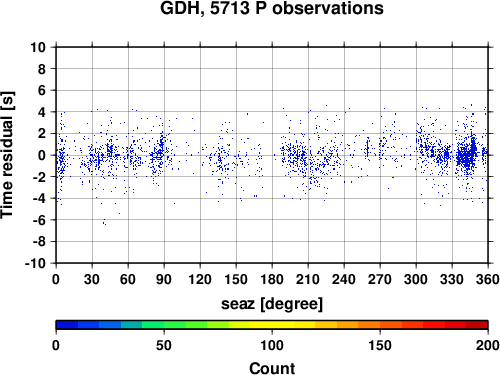Click the 10 tick label on y-axis
Image resolution: width=500 pixels, height=375 pixels.
pos(38,47)
